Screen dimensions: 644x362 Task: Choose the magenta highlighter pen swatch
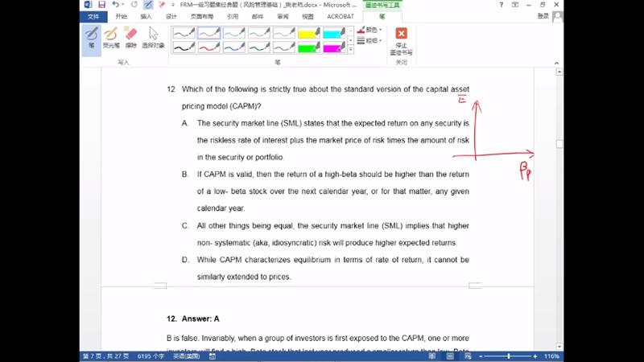tap(334, 47)
